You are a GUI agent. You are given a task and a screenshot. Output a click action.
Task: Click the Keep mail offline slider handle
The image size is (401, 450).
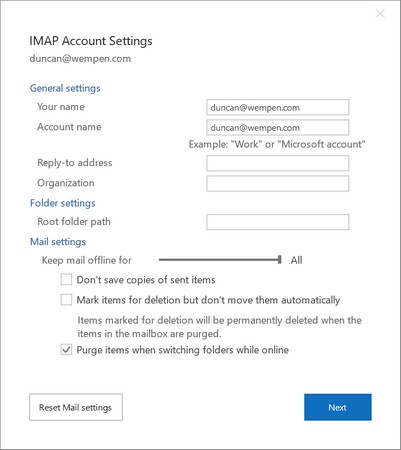280,260
